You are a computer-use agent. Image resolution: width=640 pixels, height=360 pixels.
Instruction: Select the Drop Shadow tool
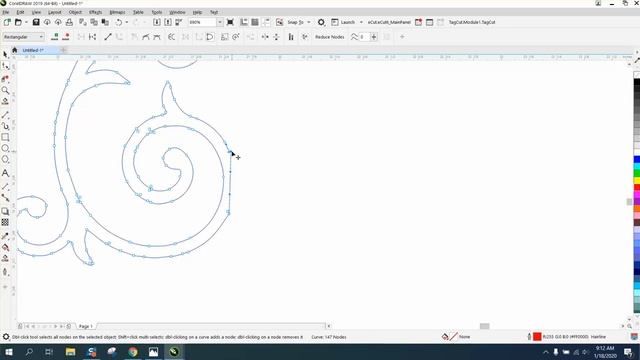5,211
